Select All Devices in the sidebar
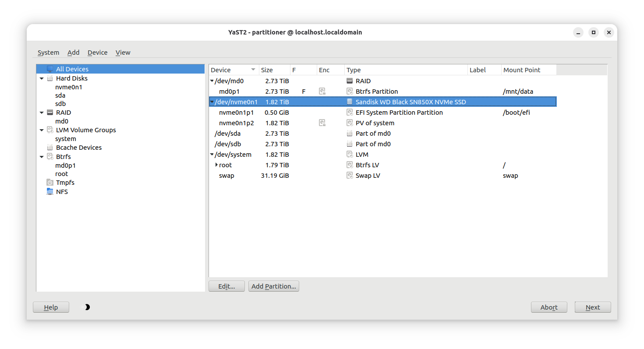Screen dimensions: 644x349 click(x=120, y=69)
